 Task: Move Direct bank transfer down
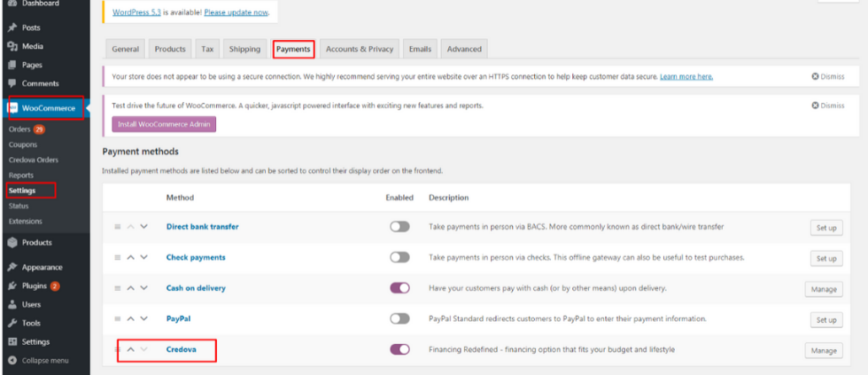tap(143, 227)
